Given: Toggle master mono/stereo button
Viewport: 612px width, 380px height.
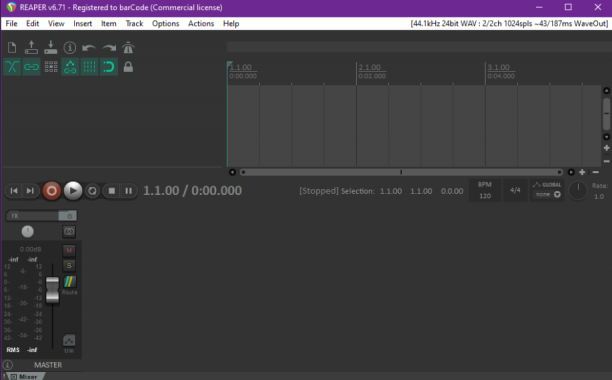Looking at the screenshot, I should pos(69,231).
